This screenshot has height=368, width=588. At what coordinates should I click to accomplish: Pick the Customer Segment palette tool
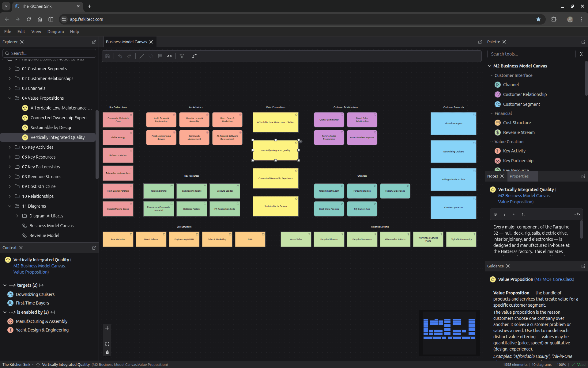[522, 104]
